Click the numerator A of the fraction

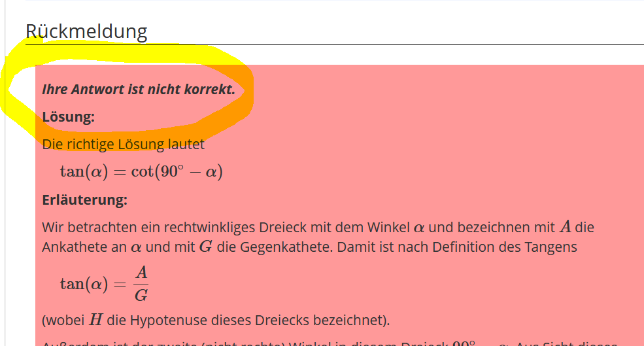pyautogui.click(x=141, y=272)
